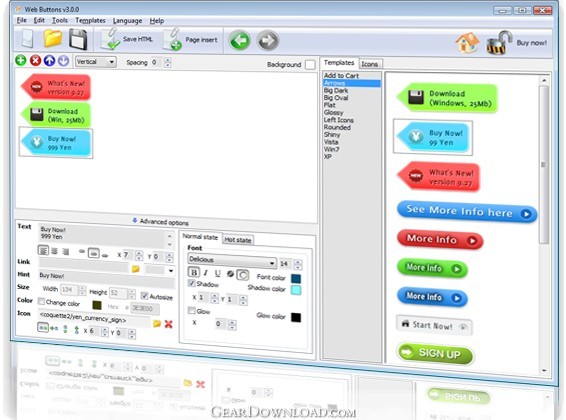Click the red delete button icon
566x420 pixels.
[x=35, y=60]
